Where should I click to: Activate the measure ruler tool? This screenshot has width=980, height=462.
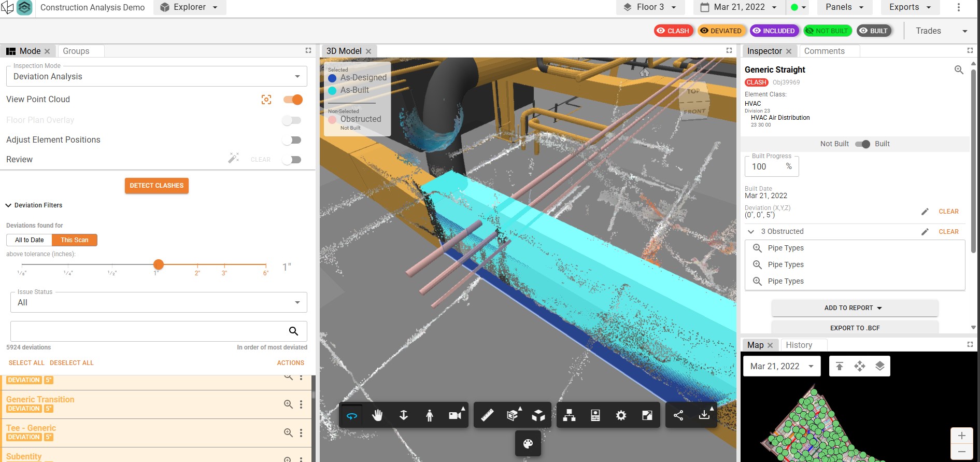pyautogui.click(x=487, y=415)
